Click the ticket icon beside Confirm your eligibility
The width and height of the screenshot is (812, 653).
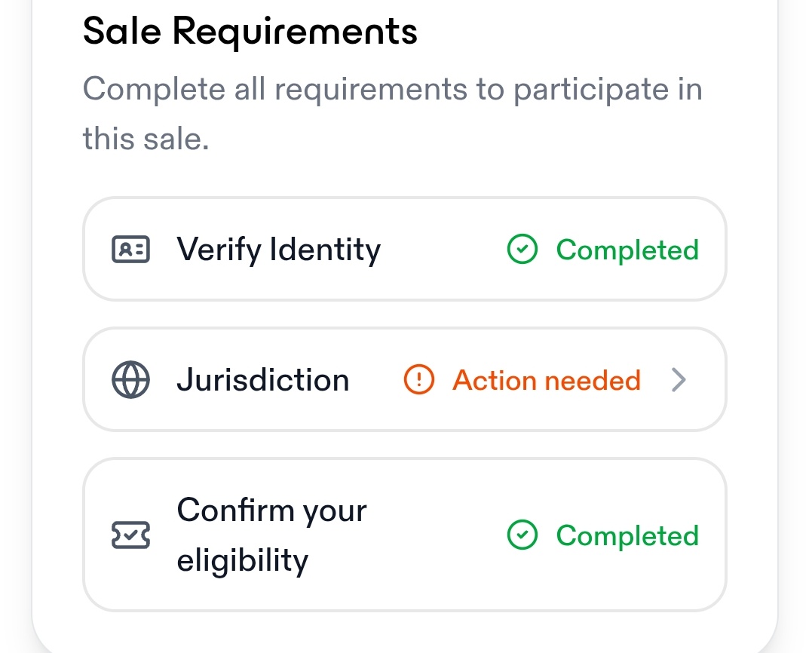(x=130, y=535)
